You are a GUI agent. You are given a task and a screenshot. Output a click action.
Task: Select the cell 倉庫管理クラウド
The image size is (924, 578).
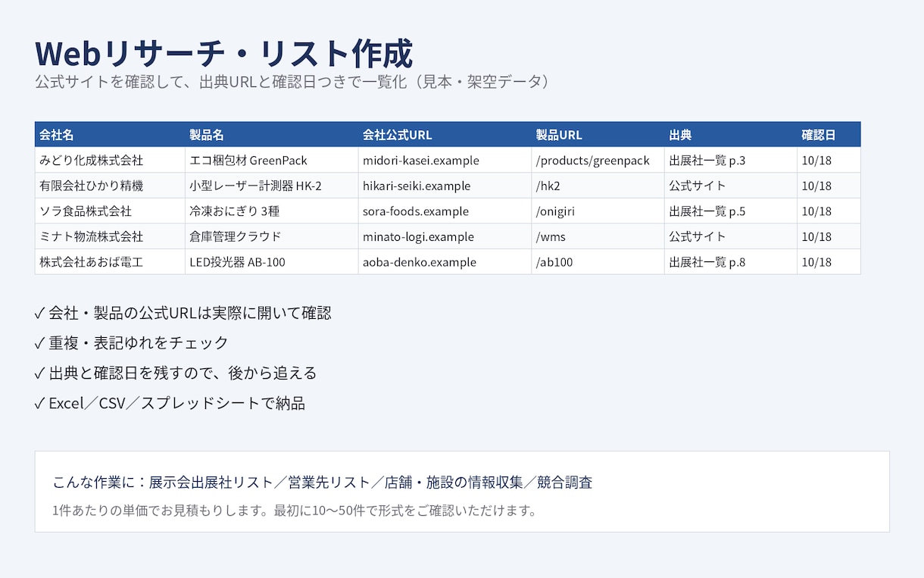[x=272, y=236]
